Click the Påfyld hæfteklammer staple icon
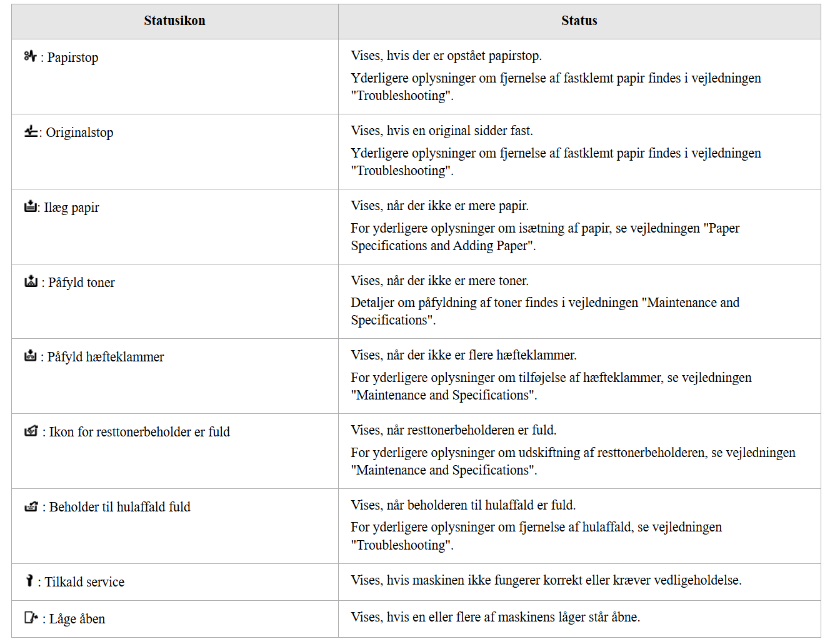This screenshot has height=644, width=825. (31, 356)
